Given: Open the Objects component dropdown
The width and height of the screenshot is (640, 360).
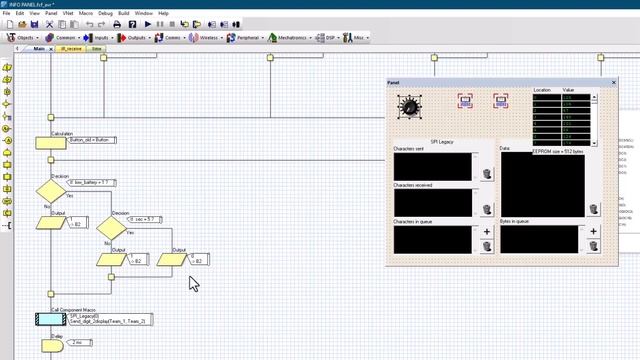Looking at the screenshot, I should (22, 38).
